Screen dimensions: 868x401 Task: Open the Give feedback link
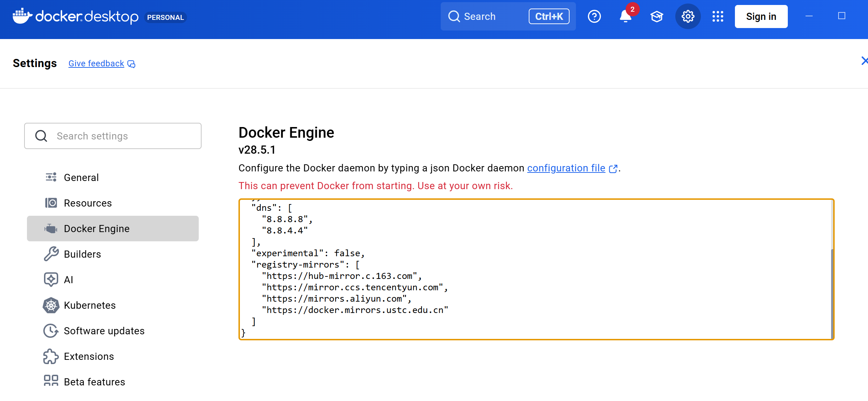96,63
